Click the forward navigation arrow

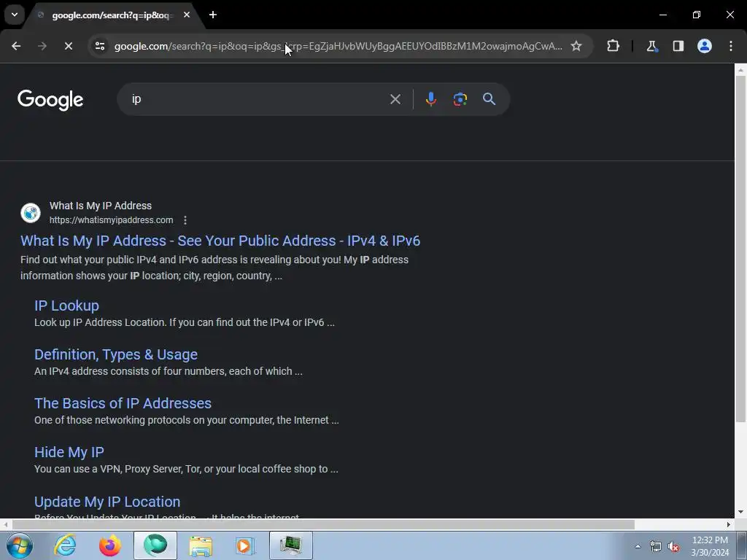[x=42, y=46]
